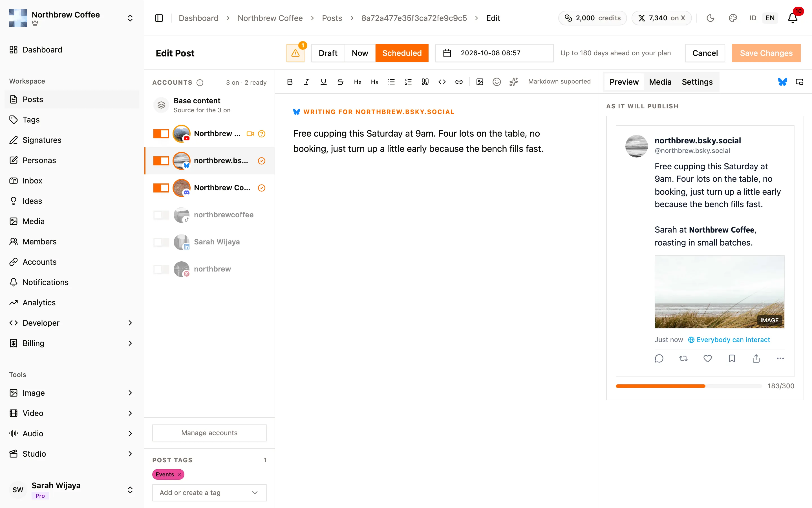Toggle bold formatting in the editor toolbar
This screenshot has height=508, width=812.
tap(290, 82)
